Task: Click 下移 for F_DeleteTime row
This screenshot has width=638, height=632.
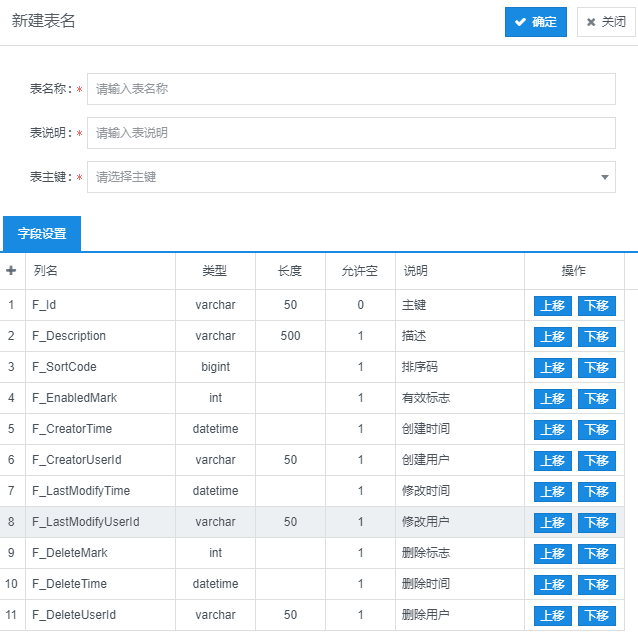Action: coord(596,585)
